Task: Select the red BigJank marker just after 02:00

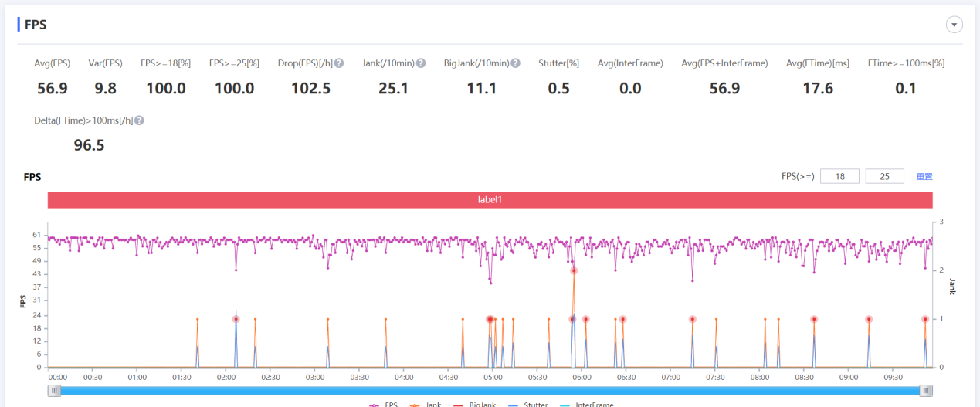Action: tap(236, 319)
